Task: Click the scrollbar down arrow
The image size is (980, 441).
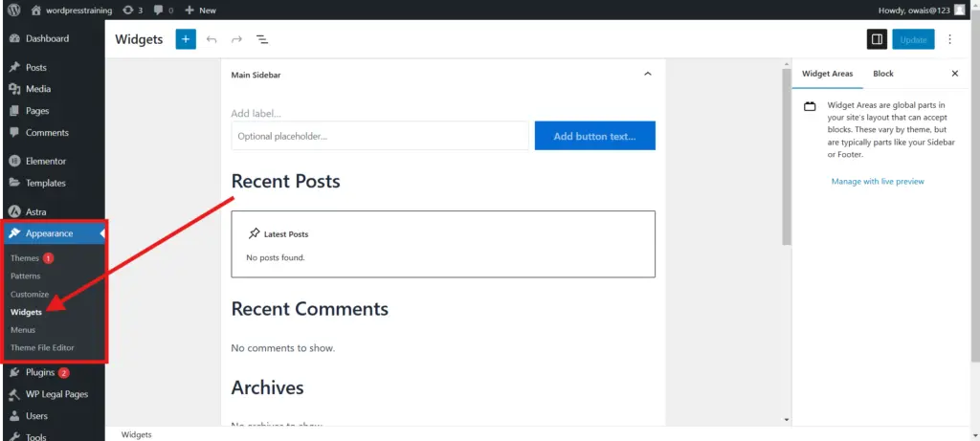Action: pos(787,420)
